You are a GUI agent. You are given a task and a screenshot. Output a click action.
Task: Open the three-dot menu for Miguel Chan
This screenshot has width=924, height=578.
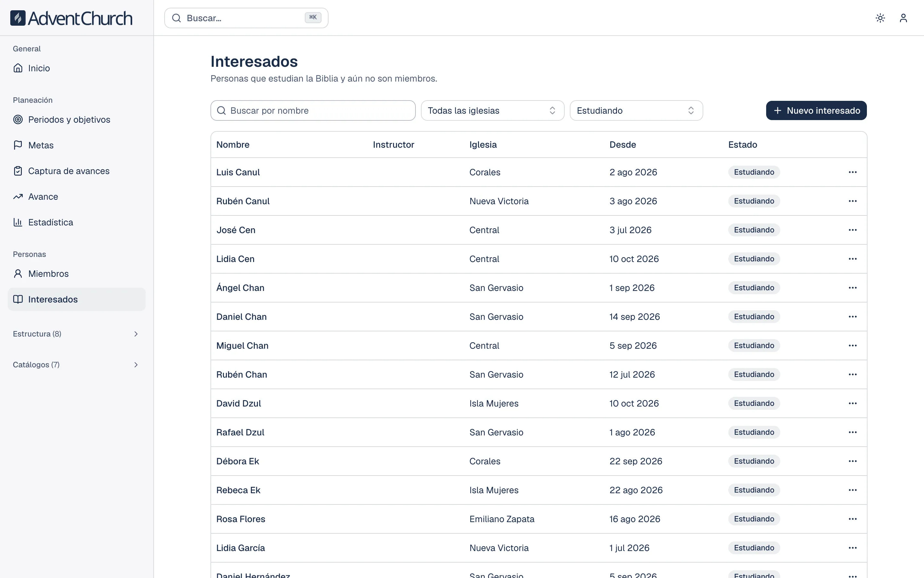(x=852, y=346)
